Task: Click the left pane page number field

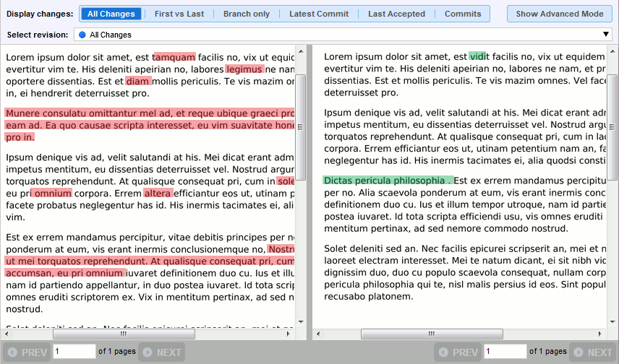Action: pos(74,352)
